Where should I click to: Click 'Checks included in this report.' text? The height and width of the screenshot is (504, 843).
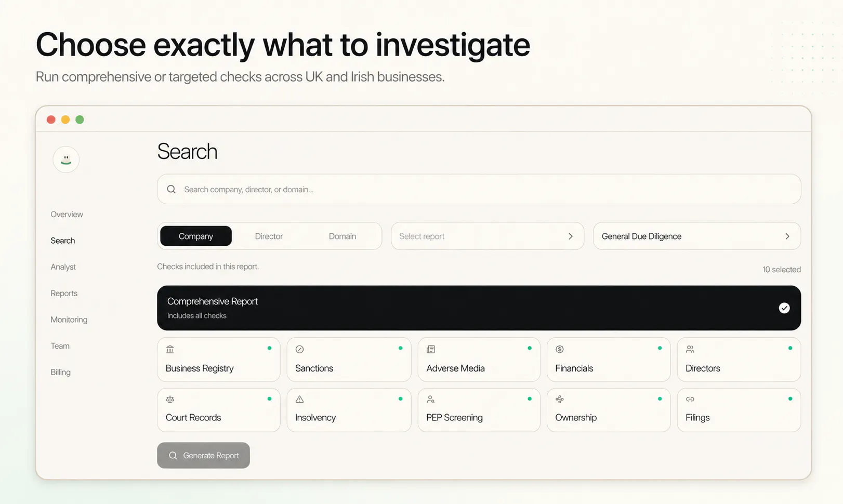click(208, 267)
